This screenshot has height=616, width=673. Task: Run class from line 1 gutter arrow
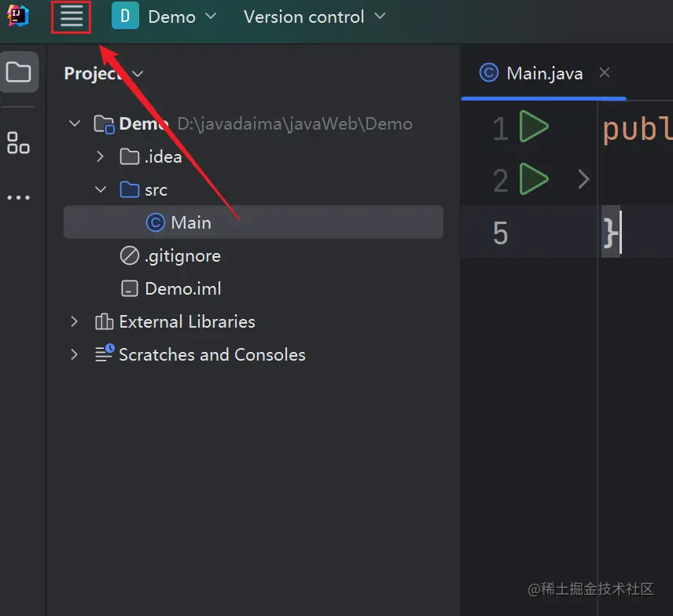click(534, 126)
